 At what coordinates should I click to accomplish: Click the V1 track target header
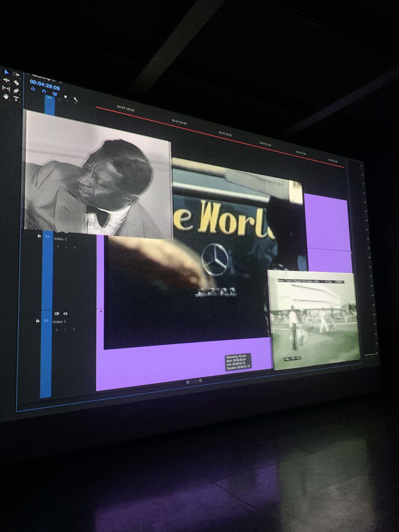[x=46, y=321]
